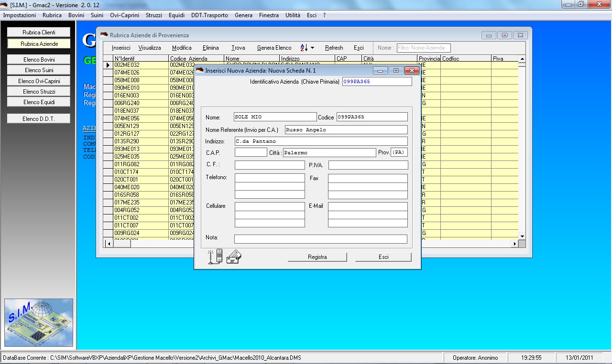This screenshot has width=612, height=364.
Task: Select Rubrica Aziende sidebar button
Action: point(39,43)
